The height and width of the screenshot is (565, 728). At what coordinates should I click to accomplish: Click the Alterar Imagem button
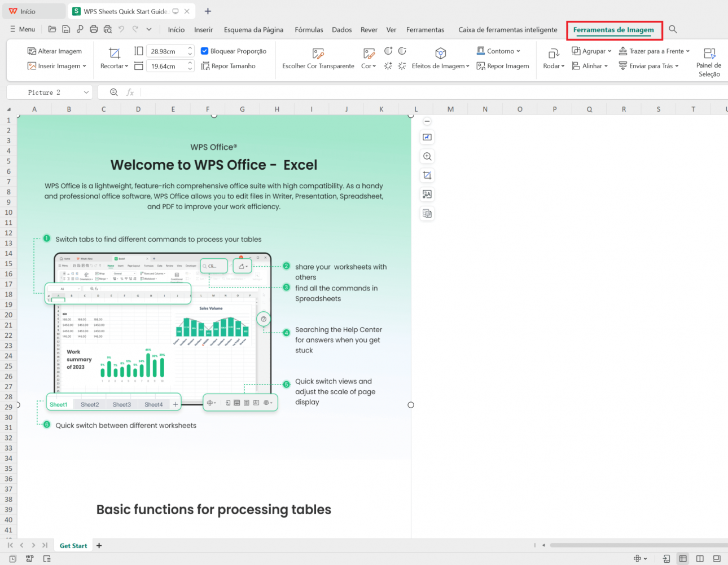coord(55,51)
